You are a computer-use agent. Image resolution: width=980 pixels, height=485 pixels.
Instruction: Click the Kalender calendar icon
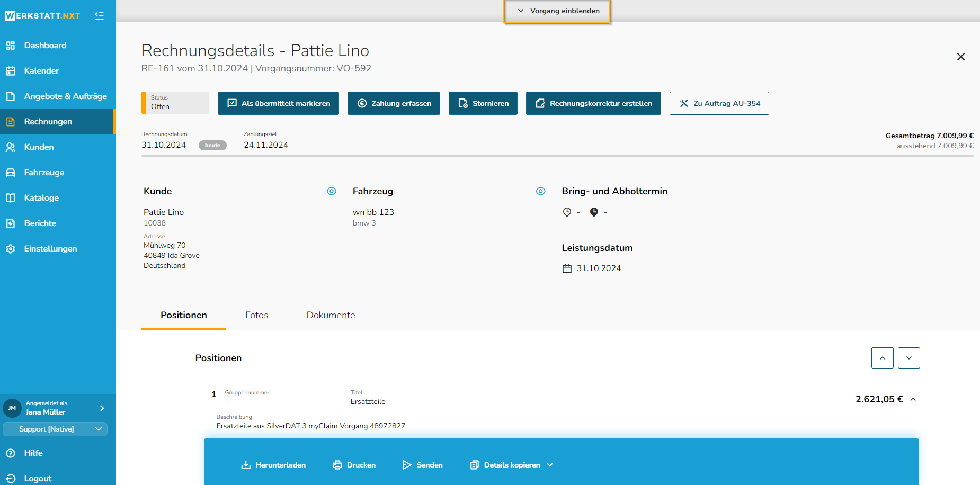[11, 71]
